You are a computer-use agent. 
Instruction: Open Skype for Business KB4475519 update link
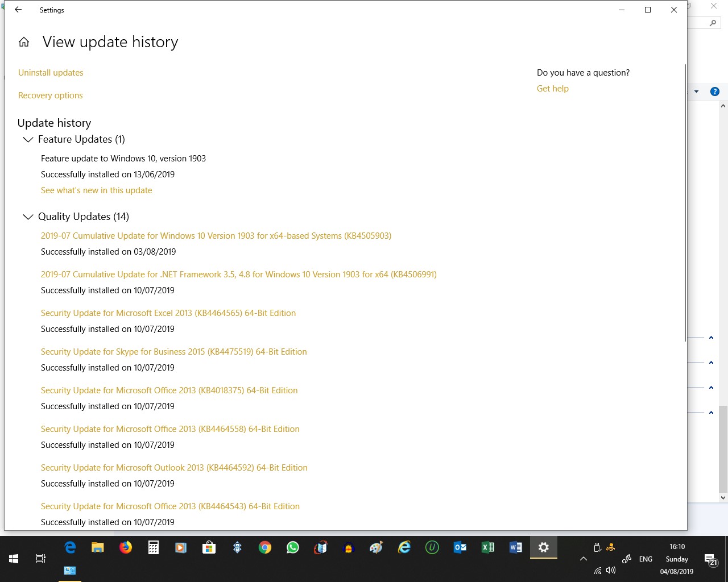(x=174, y=352)
